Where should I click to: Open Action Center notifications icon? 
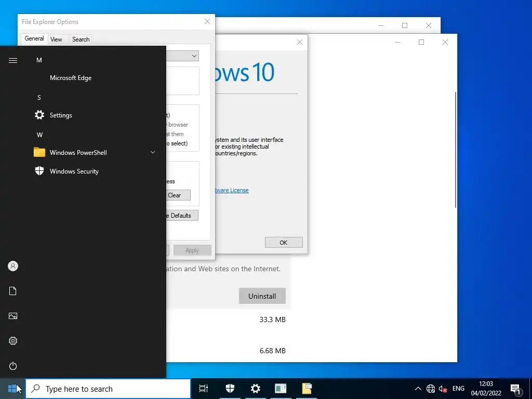[516, 389]
